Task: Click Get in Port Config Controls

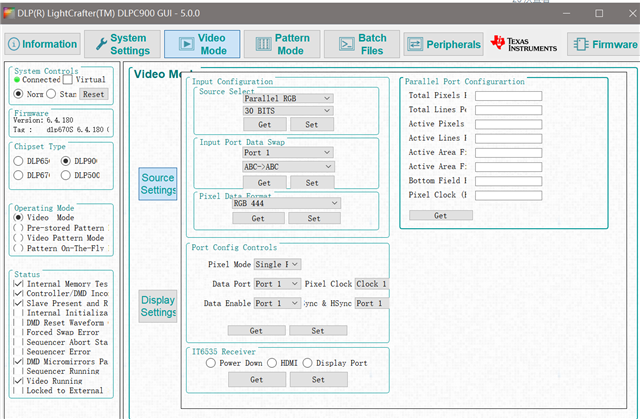Action: tap(256, 330)
